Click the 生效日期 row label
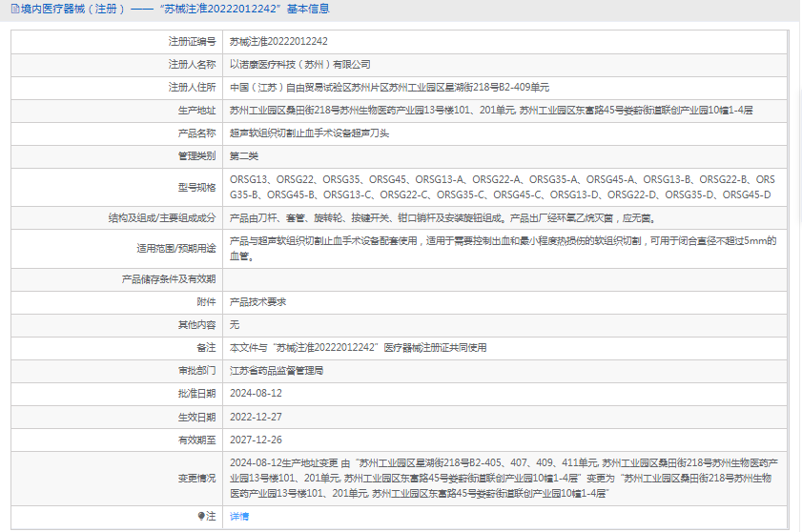The height and width of the screenshot is (532, 802). pos(196,417)
